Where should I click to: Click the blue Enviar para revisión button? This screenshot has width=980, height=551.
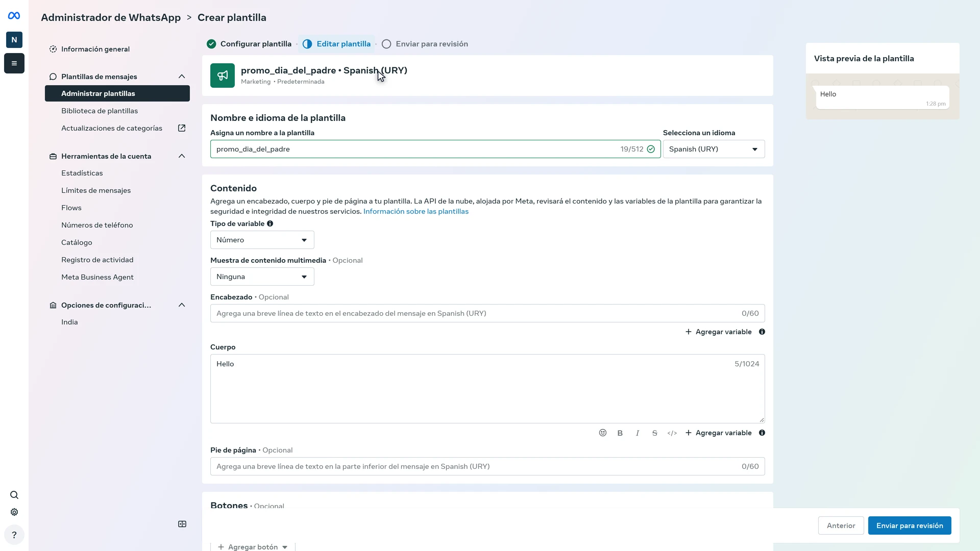(910, 525)
